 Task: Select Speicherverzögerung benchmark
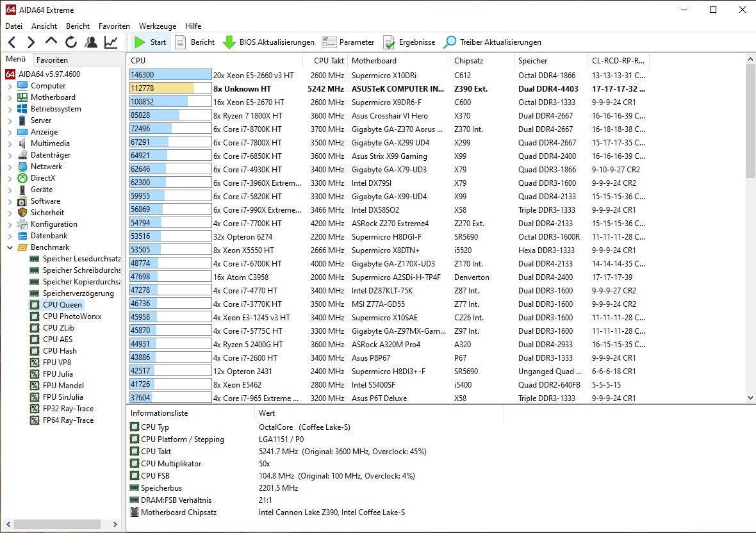coord(72,293)
